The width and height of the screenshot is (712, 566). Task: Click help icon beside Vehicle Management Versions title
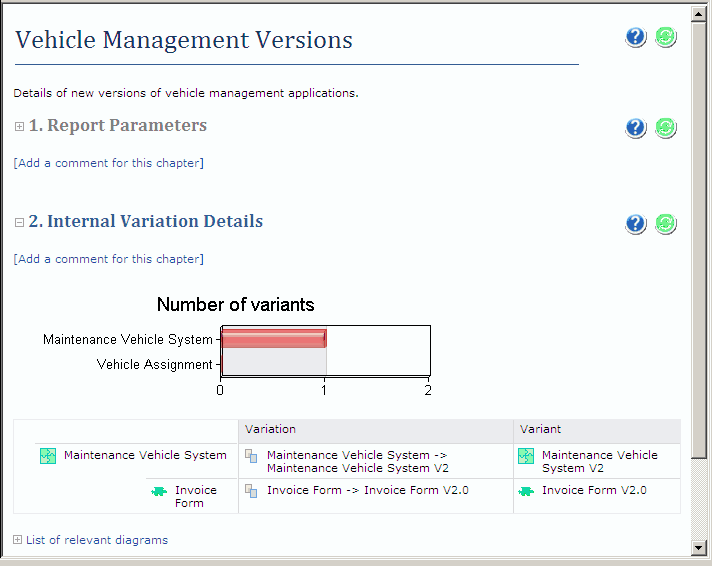click(x=636, y=37)
